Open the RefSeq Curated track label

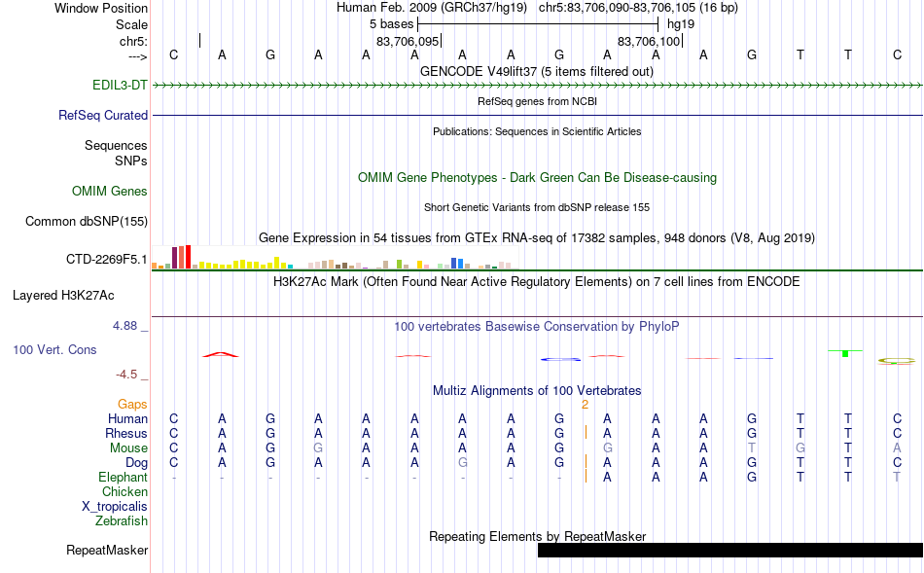point(102,115)
